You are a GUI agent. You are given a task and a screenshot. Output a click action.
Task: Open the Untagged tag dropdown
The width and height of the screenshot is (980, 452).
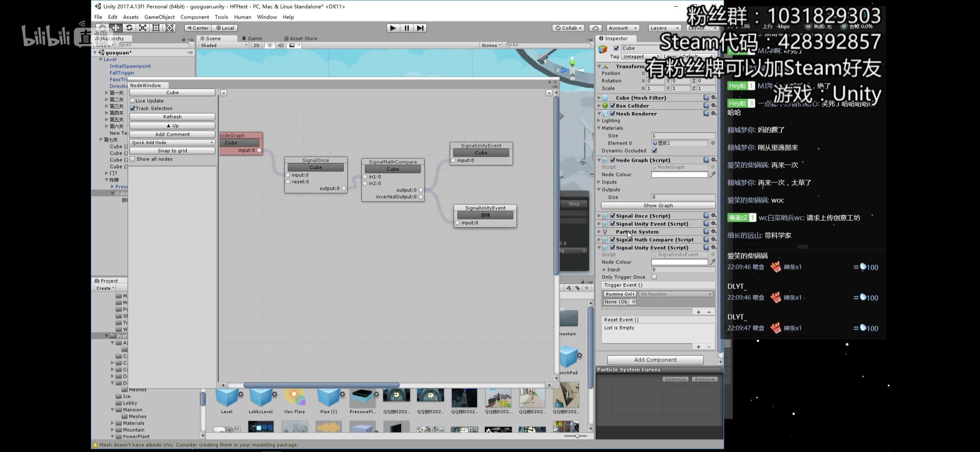click(x=641, y=56)
